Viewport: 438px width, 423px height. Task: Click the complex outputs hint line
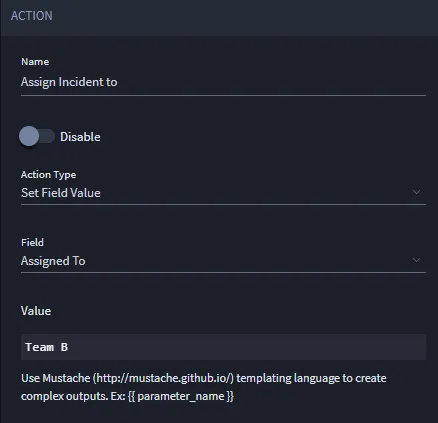click(127, 396)
